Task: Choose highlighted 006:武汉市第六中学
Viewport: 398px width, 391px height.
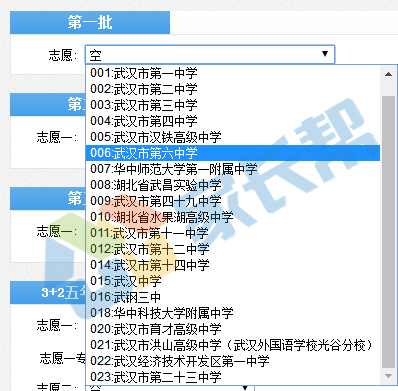Action: 233,153
